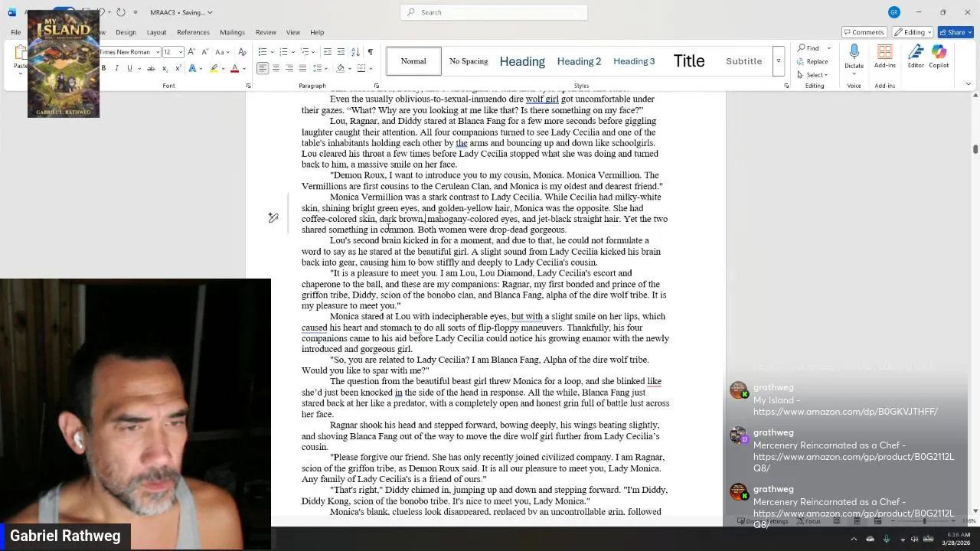Open File menu
This screenshot has height=551, width=980.
pos(15,32)
